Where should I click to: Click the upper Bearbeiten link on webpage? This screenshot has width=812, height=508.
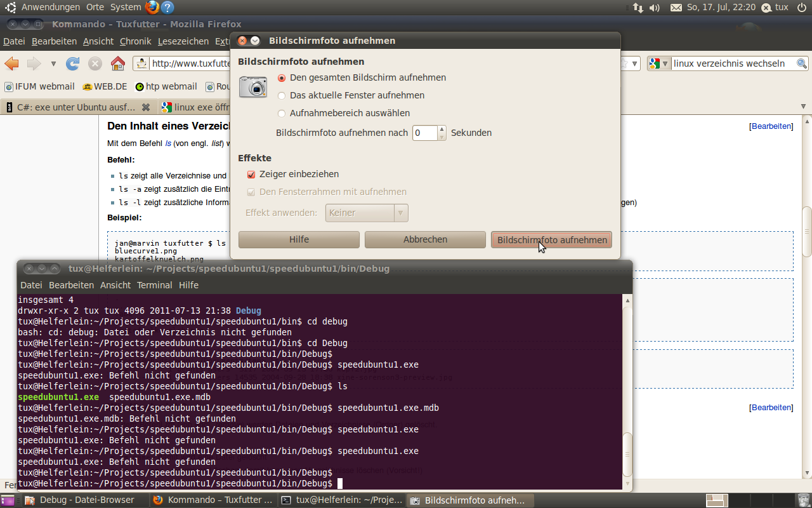point(771,126)
